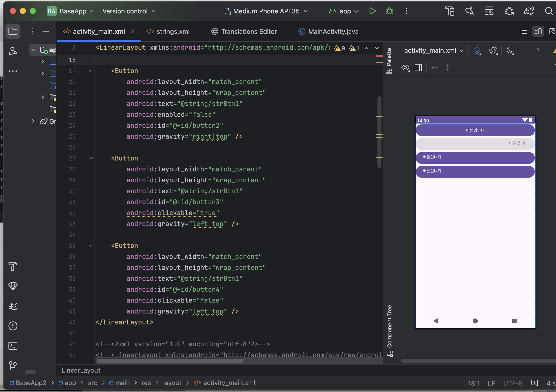
Task: Click the layout breadcrumb in navigation bar
Action: [x=172, y=383]
